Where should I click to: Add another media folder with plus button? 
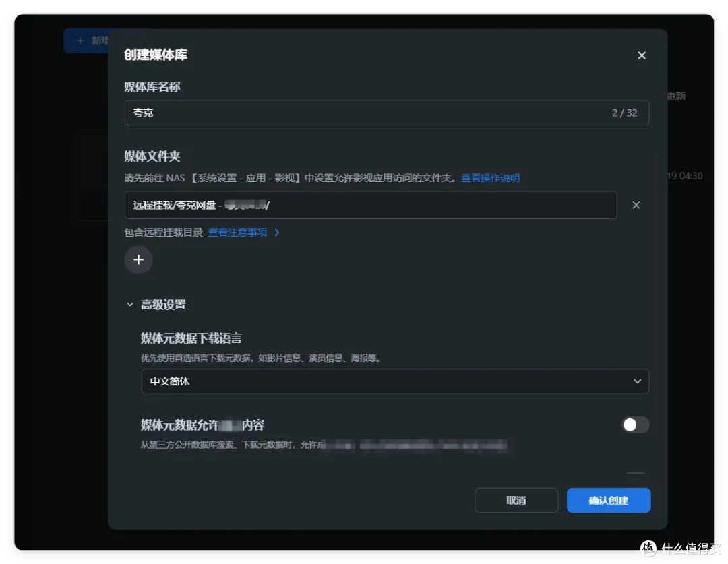[138, 259]
